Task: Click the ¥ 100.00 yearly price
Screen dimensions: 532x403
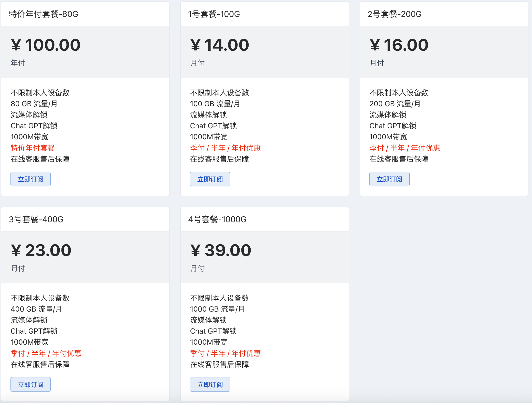Action: tap(46, 45)
